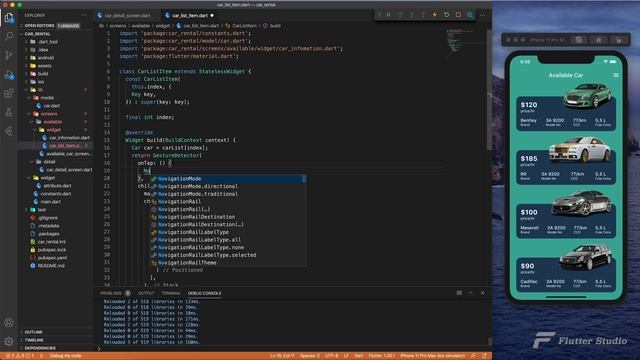The image size is (640, 360).
Task: Go to Home in simulator toolbar
Action: tap(598, 40)
